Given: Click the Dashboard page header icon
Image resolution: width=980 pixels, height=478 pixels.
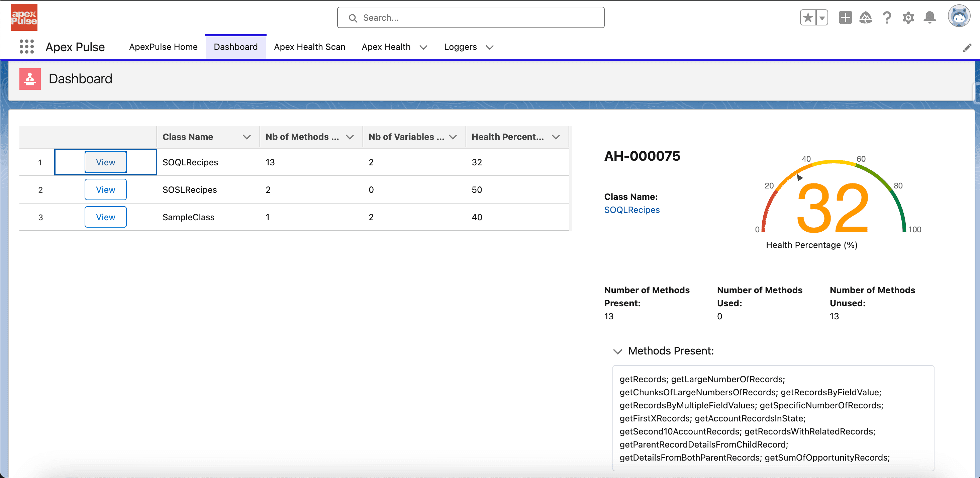Looking at the screenshot, I should click(30, 79).
